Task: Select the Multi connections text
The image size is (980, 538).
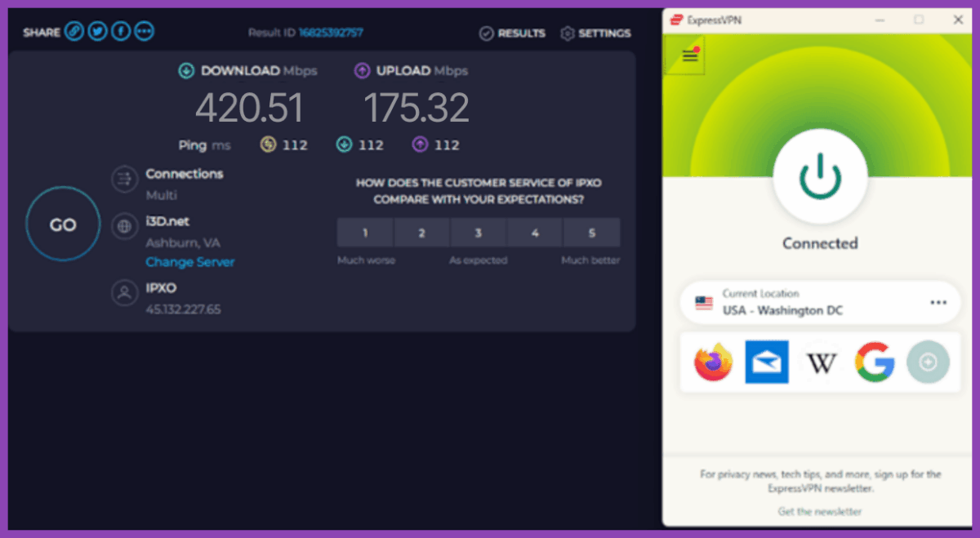Action: click(161, 195)
